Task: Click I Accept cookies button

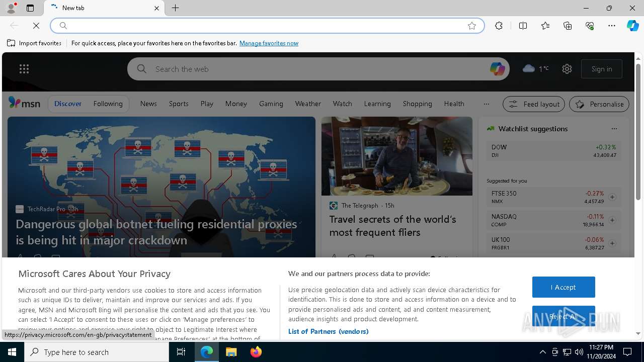Action: point(563,287)
